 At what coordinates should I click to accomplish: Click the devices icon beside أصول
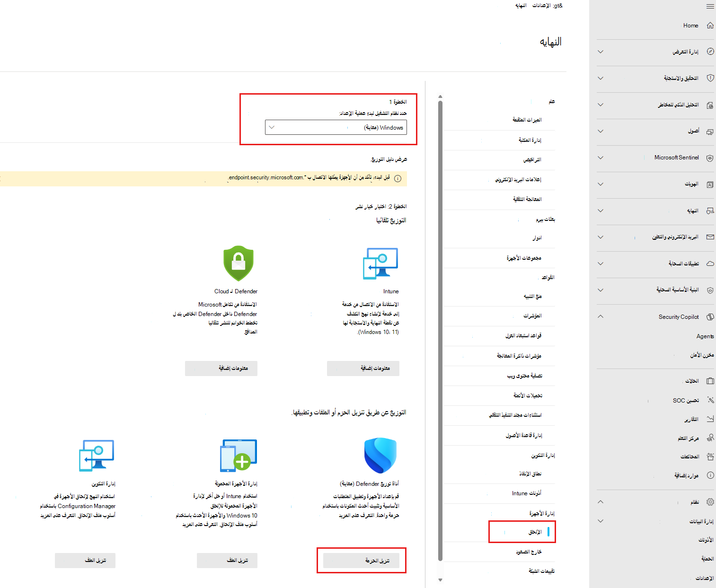click(x=710, y=132)
